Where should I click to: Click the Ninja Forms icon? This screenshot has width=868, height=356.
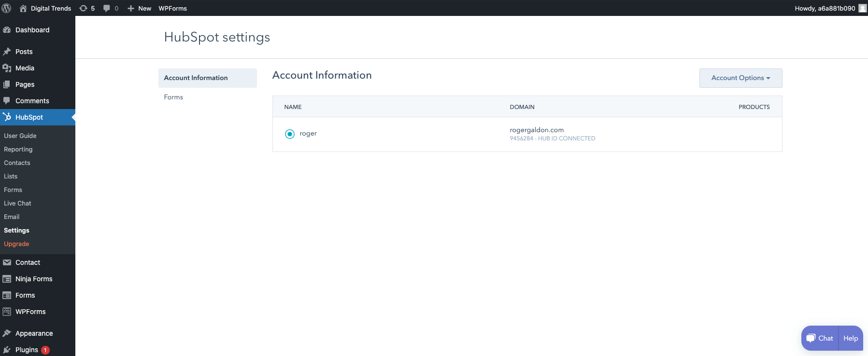[7, 279]
